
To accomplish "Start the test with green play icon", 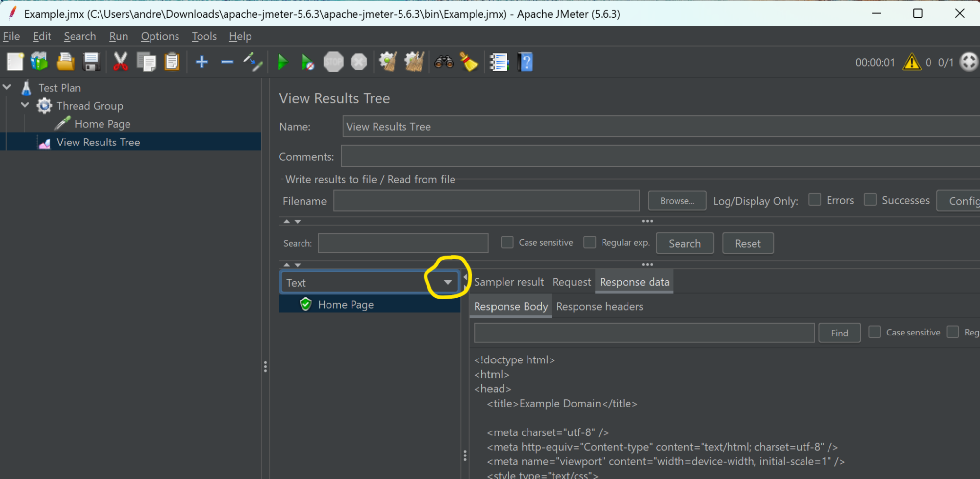I will [282, 62].
